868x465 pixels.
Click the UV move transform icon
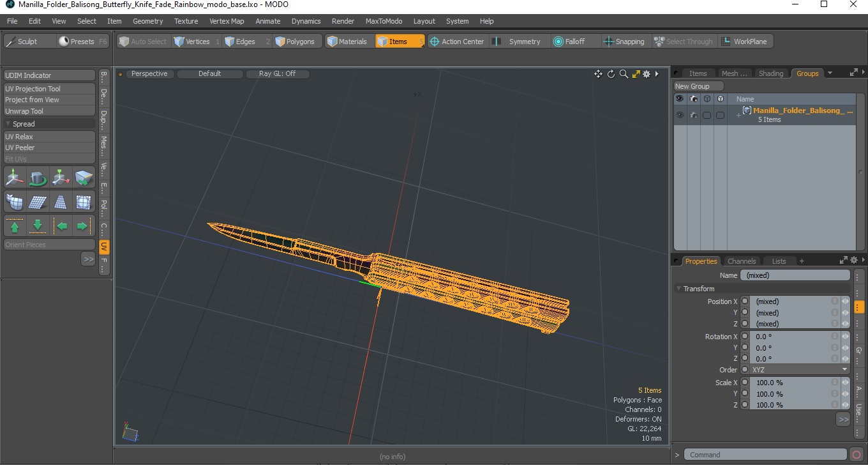pyautogui.click(x=15, y=178)
